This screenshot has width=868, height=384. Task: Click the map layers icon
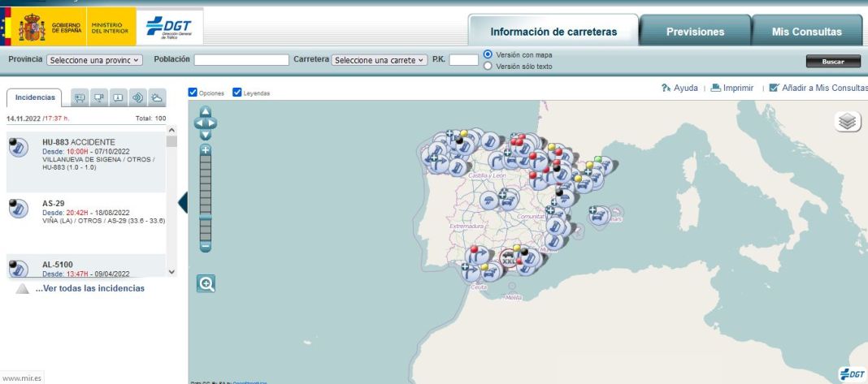click(x=848, y=121)
